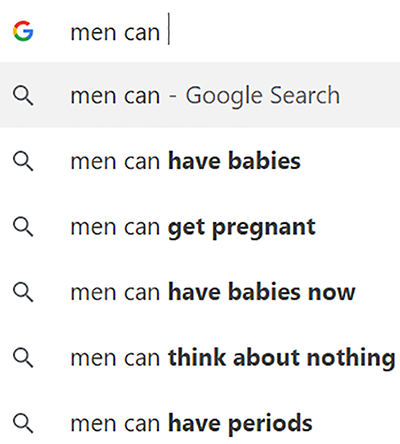Choose 'men can have babies' suggestion
Screen dimensions: 400x444
(200, 161)
